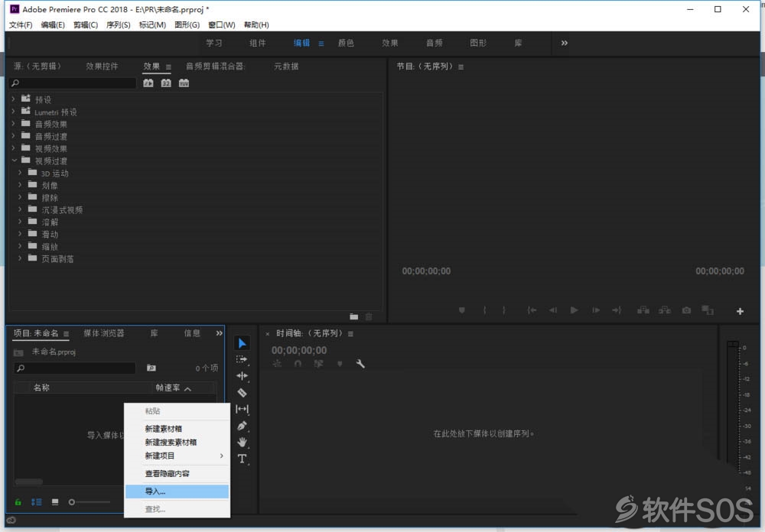The width and height of the screenshot is (765, 532).
Task: Expand the 预设 folder
Action: (x=14, y=99)
